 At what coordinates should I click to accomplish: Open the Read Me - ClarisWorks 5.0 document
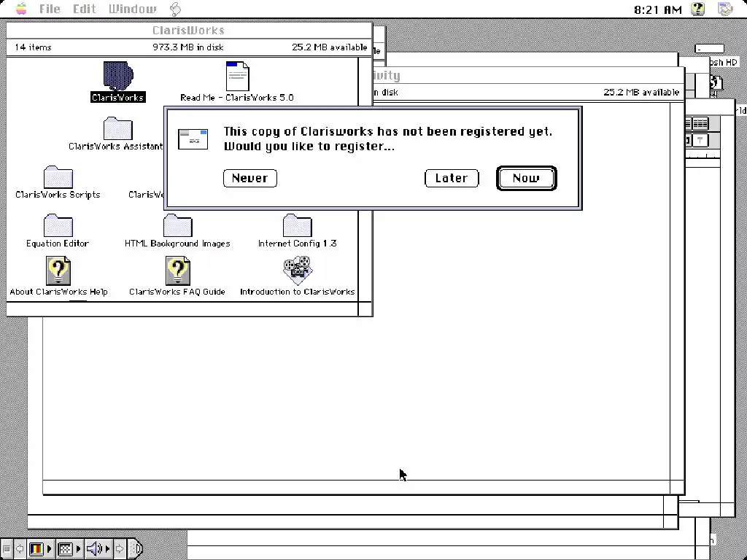[237, 76]
